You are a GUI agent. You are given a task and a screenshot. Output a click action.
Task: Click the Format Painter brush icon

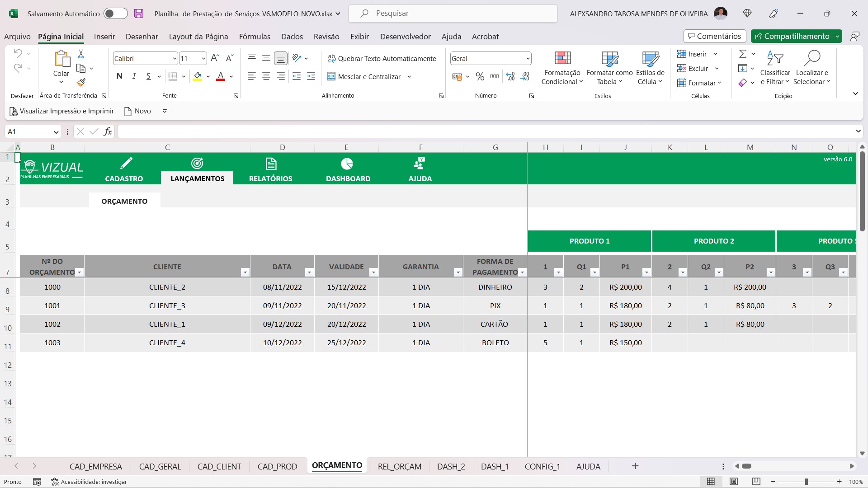click(x=81, y=82)
